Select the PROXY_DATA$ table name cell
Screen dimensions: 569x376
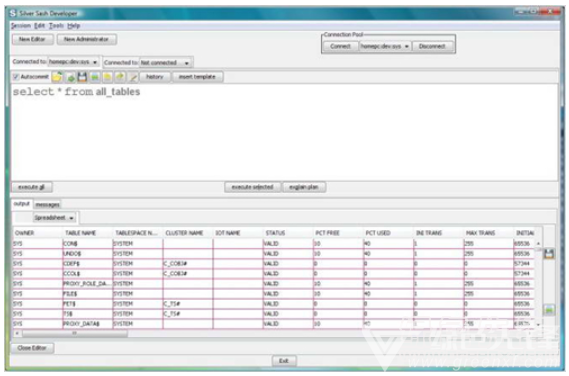87,324
